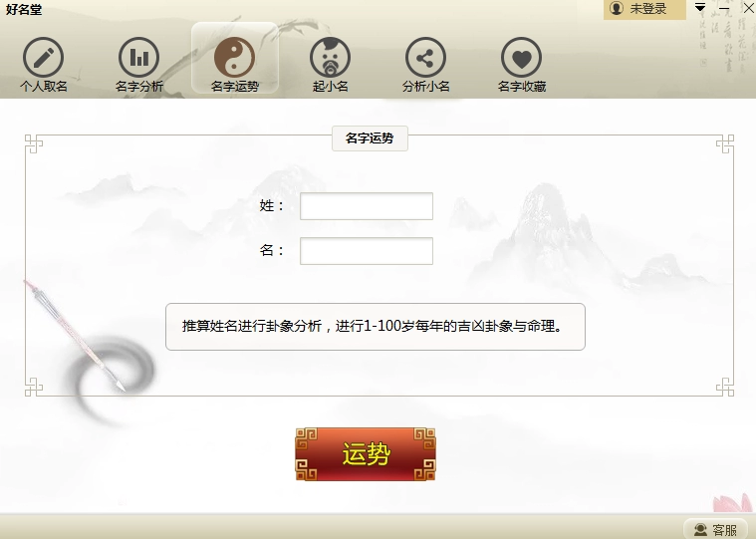
Task: Open the 起小名 baby face icon
Action: click(x=330, y=58)
